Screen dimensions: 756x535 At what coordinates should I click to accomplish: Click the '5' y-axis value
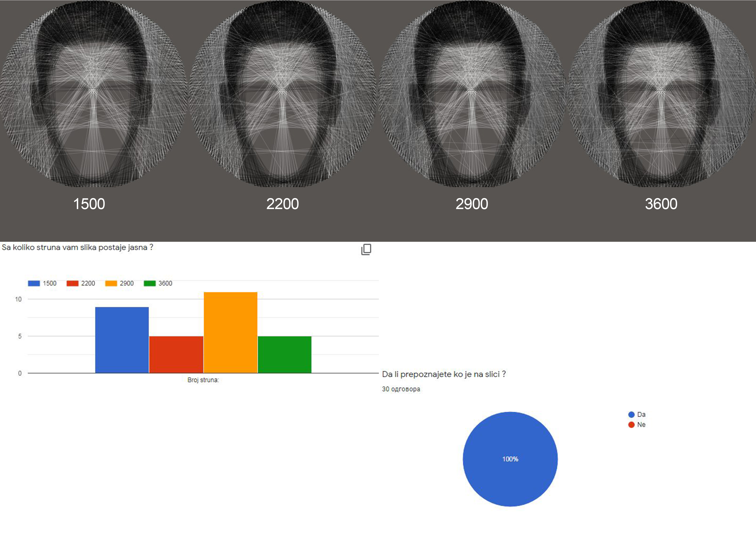point(20,336)
